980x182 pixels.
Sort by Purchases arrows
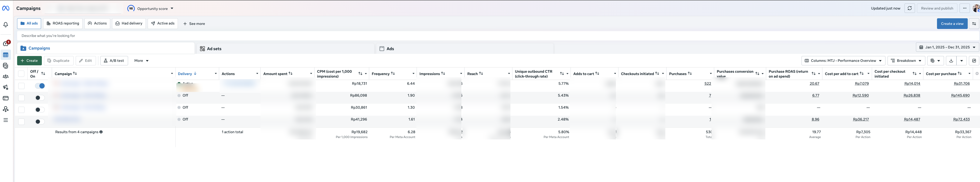pos(690,74)
